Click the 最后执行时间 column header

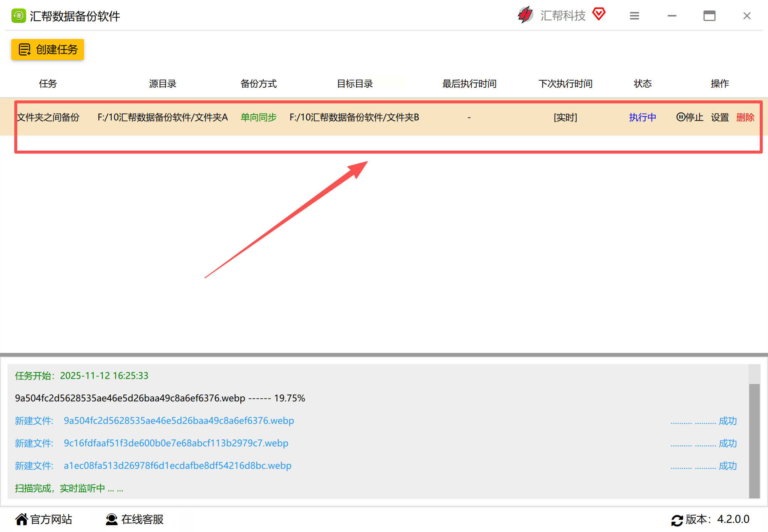[469, 84]
